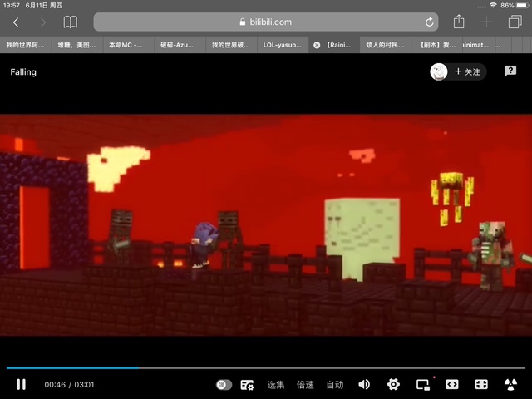
Task: Switch to the 【削木】我... tab
Action: [x=437, y=45]
